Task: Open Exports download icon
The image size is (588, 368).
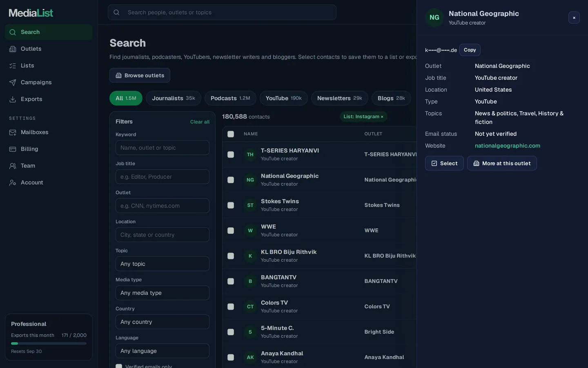Action: 13,99
